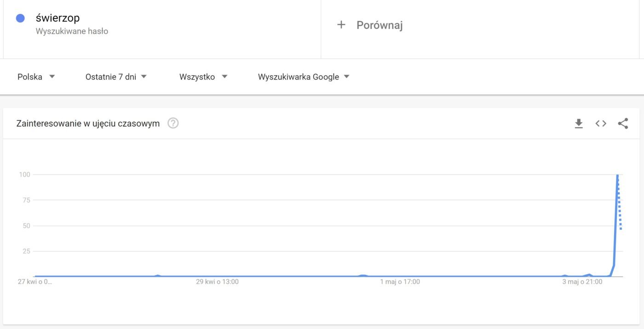Screen dimensions: 644x329
Task: Edit the świerzop search term
Action: click(57, 18)
